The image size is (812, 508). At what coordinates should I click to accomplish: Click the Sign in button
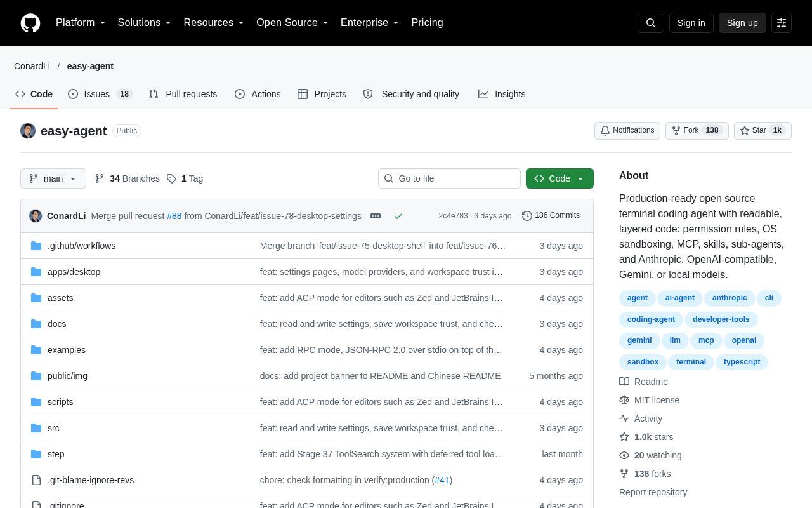pyautogui.click(x=691, y=23)
